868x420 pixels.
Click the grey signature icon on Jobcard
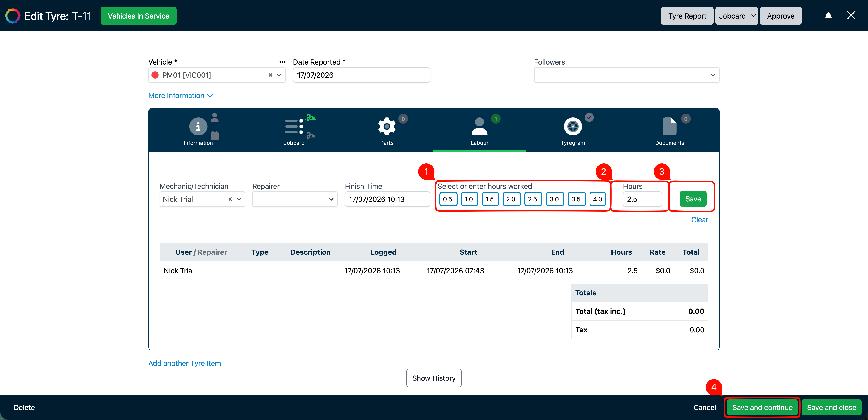(311, 135)
